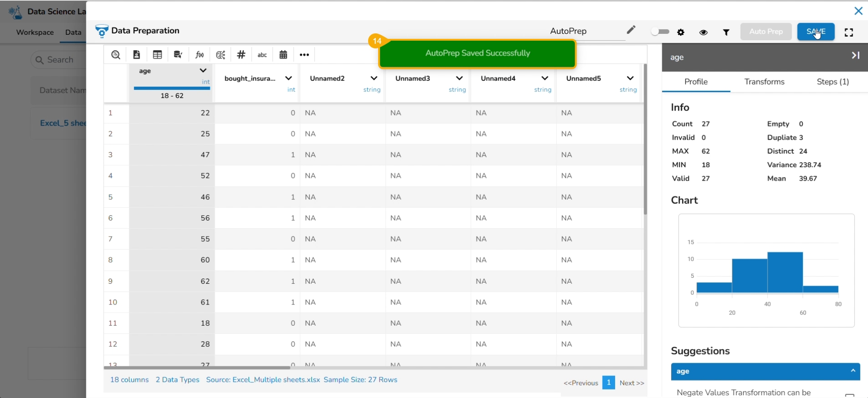Image resolution: width=868 pixels, height=398 pixels.
Task: Collapse the age suggestions section
Action: coord(853,371)
